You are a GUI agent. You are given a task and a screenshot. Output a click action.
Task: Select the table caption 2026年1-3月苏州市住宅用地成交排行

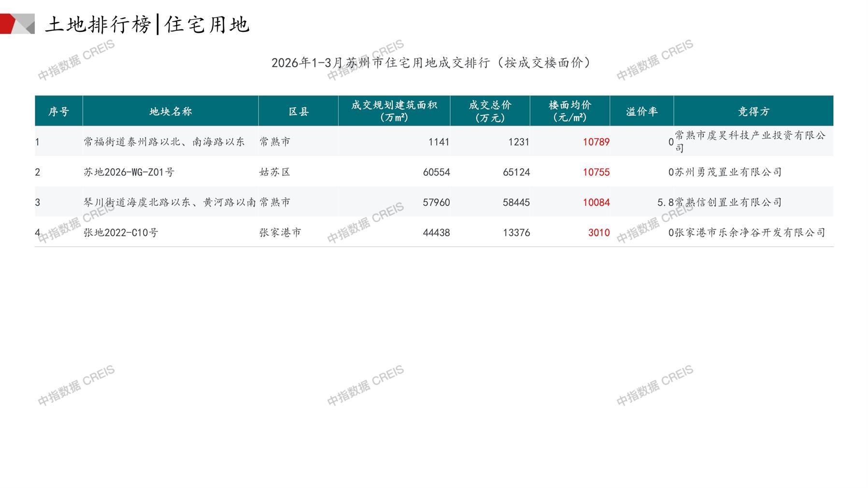(x=431, y=63)
